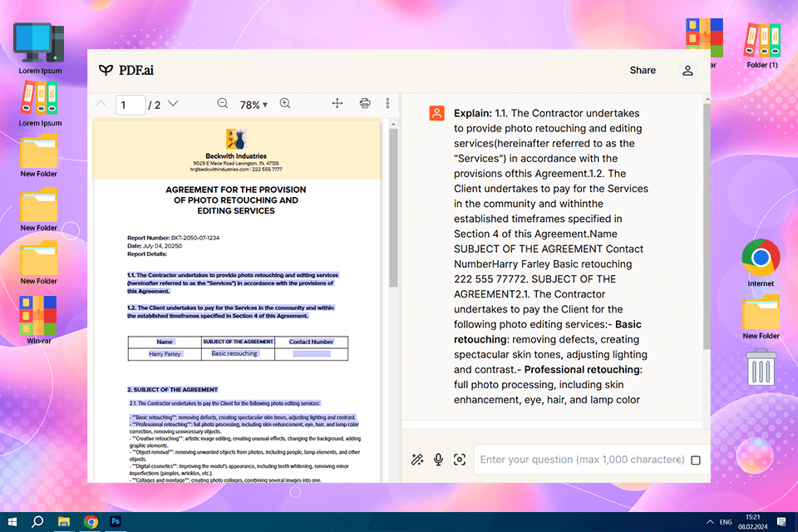This screenshot has height=532, width=798.
Task: Click the PDF viewer vertical scrollbar
Action: [x=393, y=208]
